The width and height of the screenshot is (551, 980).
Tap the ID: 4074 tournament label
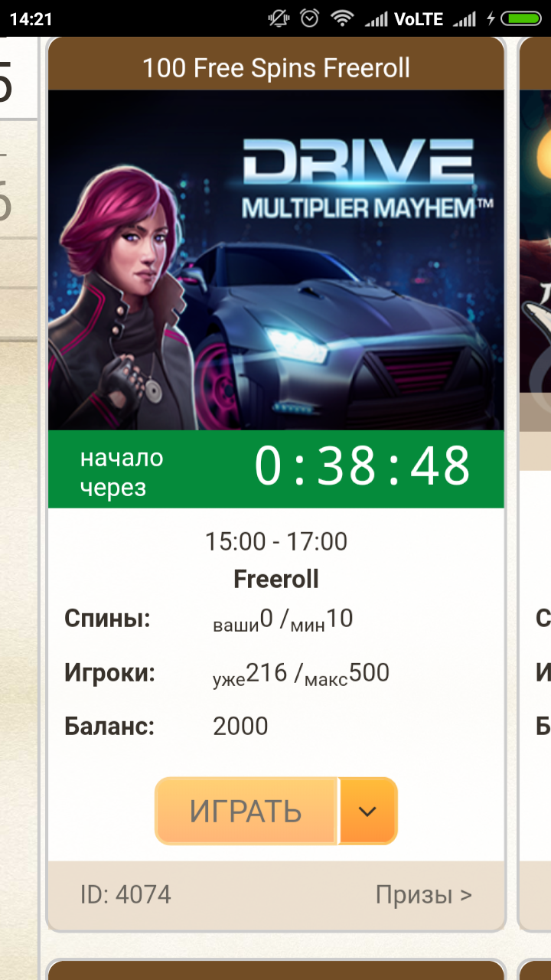pos(126,894)
